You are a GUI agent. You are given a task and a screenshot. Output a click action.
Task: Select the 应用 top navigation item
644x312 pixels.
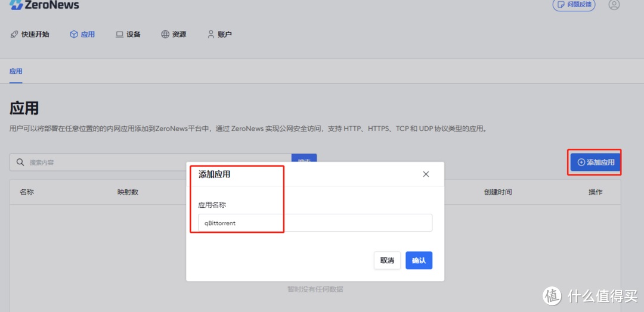coord(82,35)
